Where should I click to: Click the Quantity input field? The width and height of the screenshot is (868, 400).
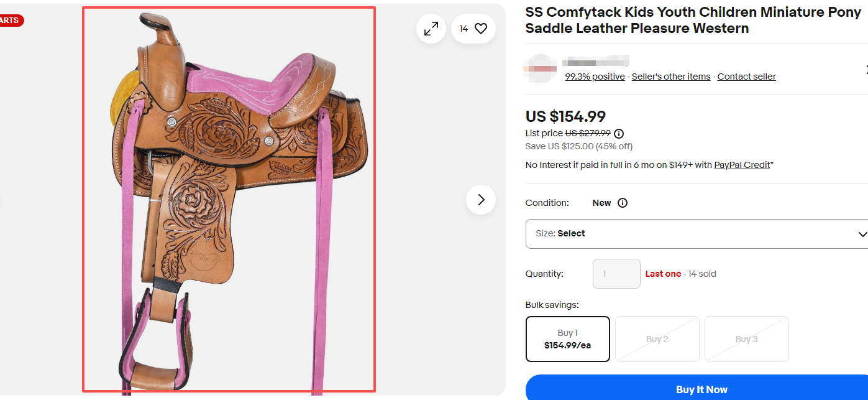click(x=616, y=274)
